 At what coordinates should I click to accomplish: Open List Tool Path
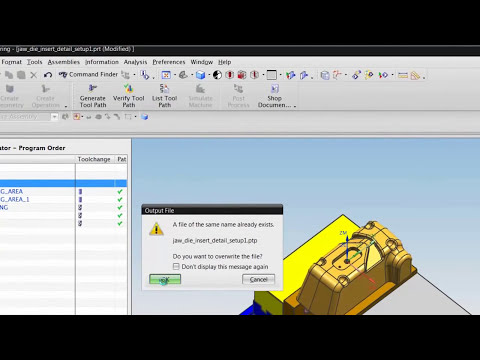point(164,97)
